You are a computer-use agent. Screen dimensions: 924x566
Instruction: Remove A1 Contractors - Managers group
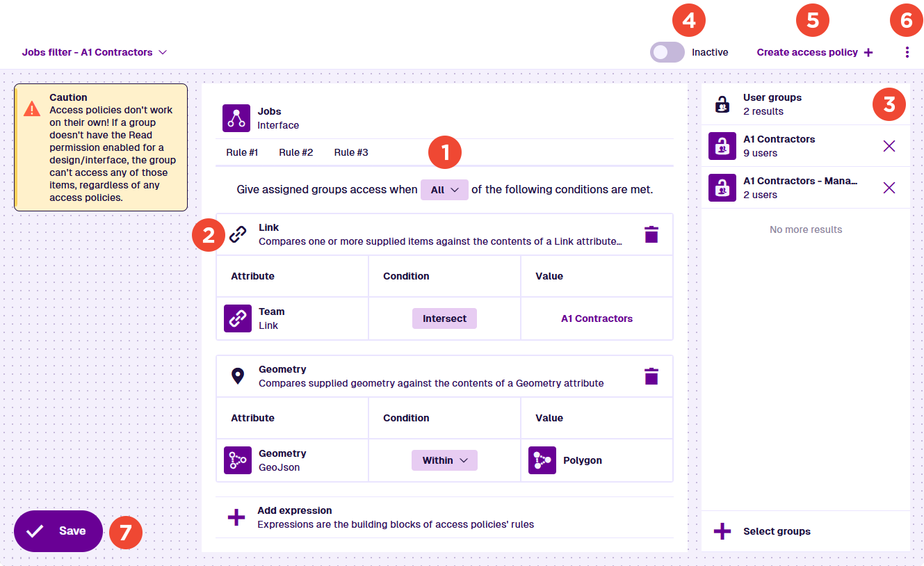tap(889, 188)
